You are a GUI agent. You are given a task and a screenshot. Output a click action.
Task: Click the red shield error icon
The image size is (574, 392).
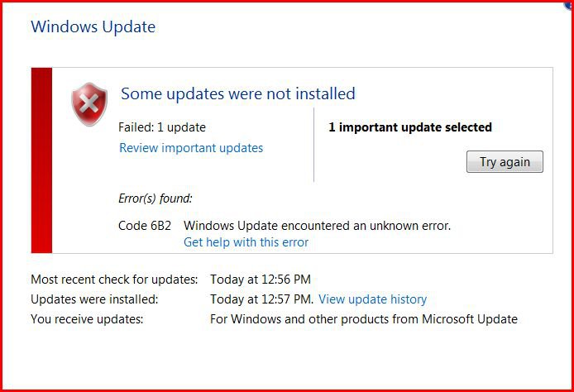click(x=89, y=104)
